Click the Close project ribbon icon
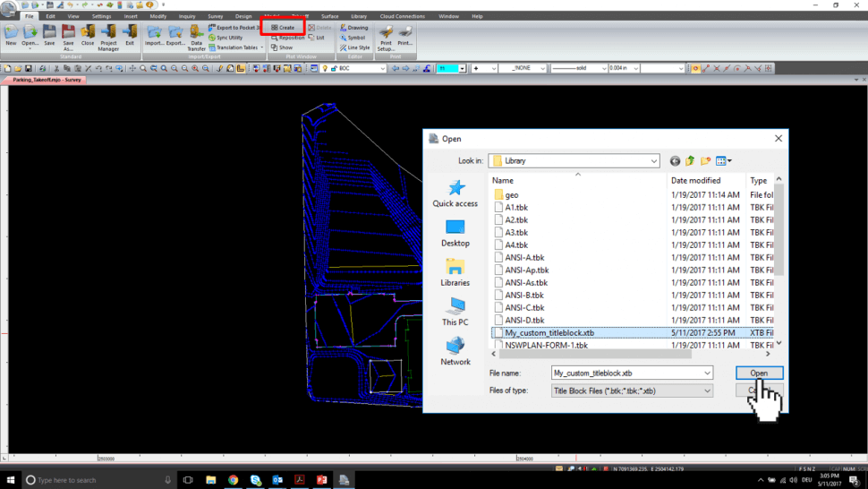This screenshot has height=489, width=868. tap(88, 37)
